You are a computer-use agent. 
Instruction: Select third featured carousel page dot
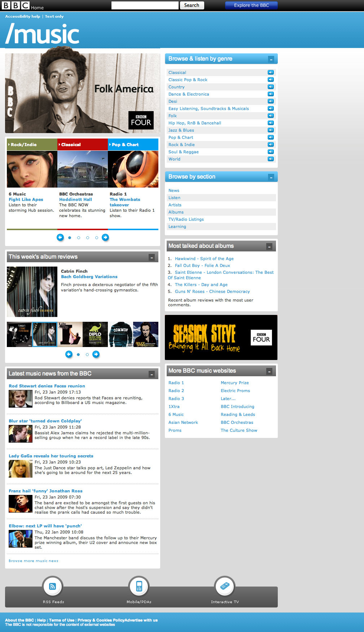(88, 238)
